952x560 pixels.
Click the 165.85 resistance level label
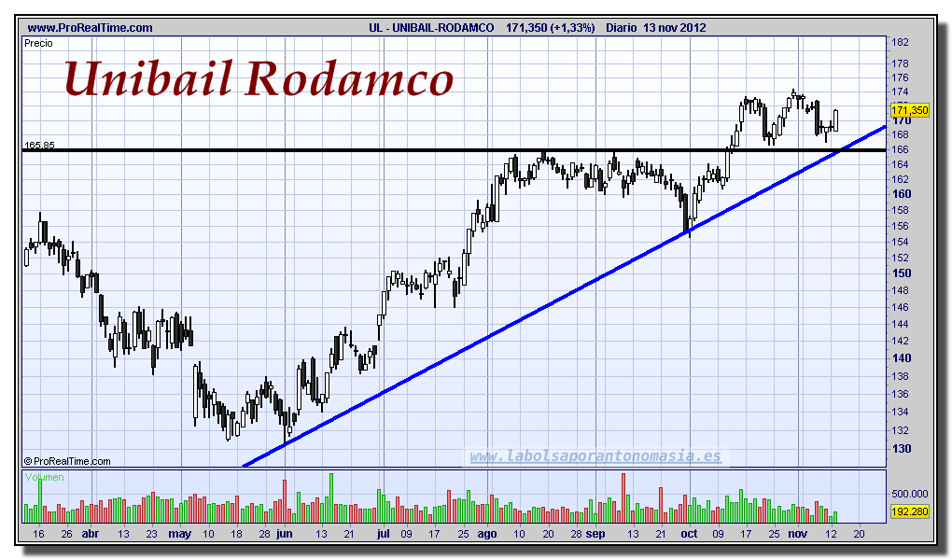click(39, 146)
